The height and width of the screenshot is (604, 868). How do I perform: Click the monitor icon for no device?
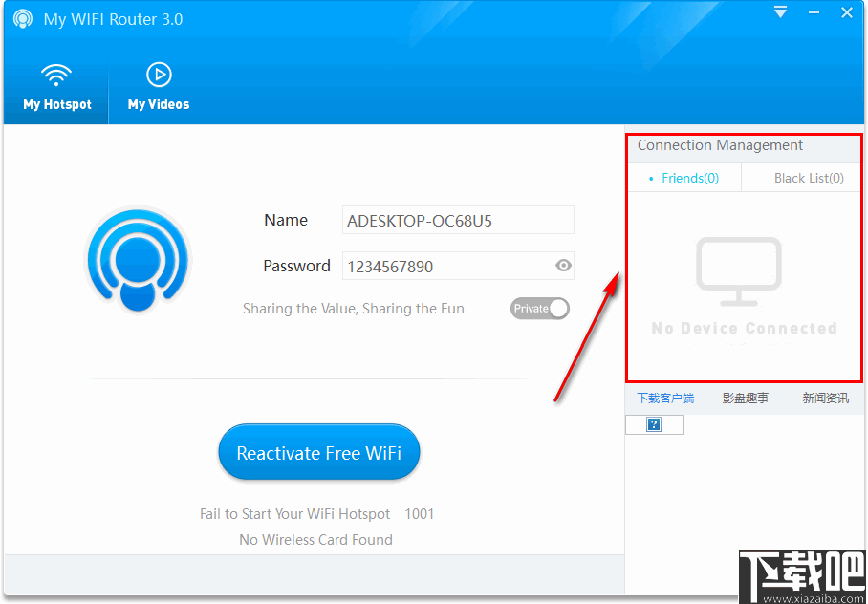738,271
